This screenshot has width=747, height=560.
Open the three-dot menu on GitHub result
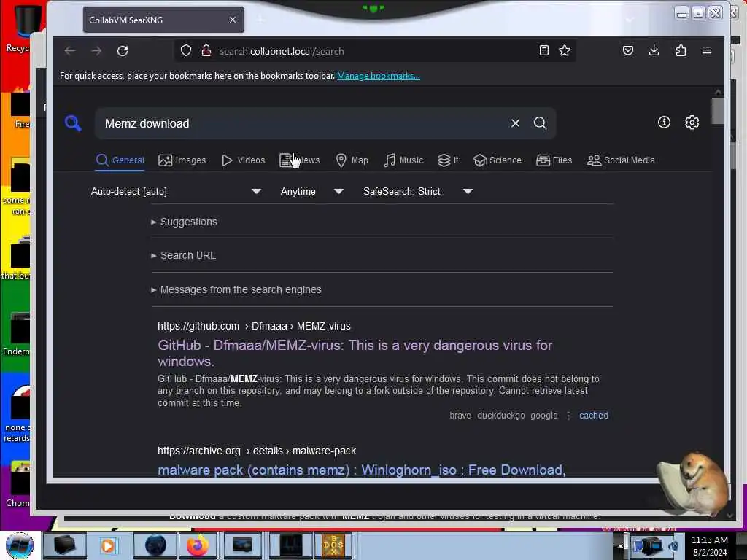click(568, 416)
